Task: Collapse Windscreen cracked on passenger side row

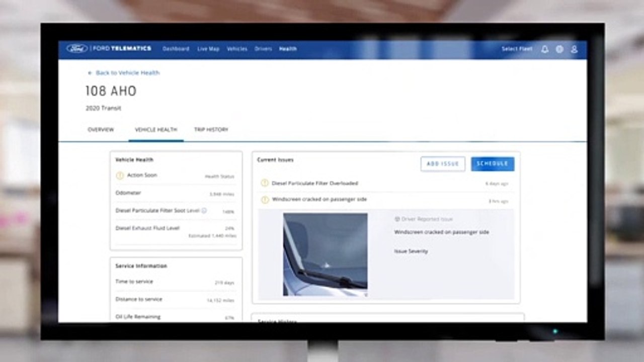Action: point(385,200)
